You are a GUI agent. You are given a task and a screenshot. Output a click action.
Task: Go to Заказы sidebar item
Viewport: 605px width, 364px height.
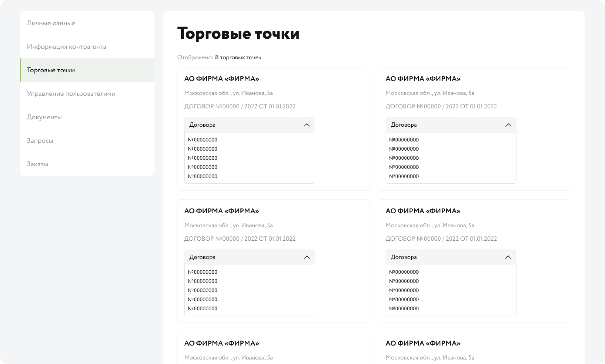coord(38,164)
